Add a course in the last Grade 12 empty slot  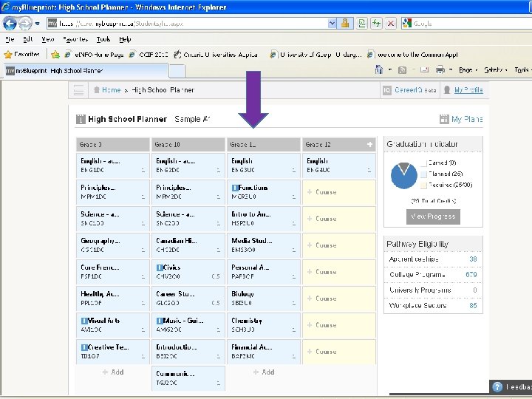point(339,352)
